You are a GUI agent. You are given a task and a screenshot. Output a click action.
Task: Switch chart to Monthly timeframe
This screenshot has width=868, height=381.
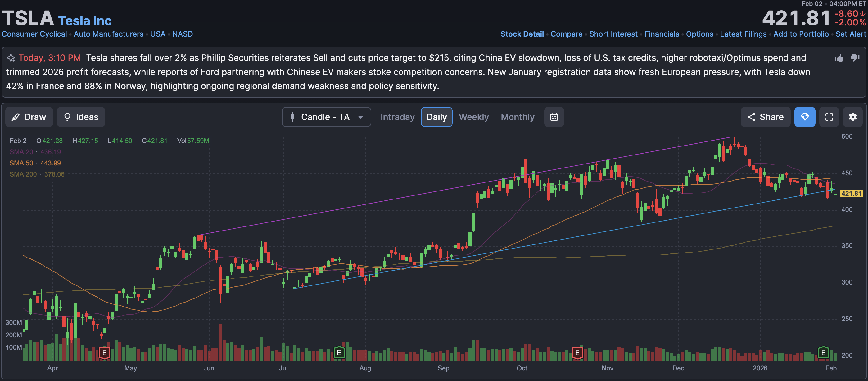517,117
